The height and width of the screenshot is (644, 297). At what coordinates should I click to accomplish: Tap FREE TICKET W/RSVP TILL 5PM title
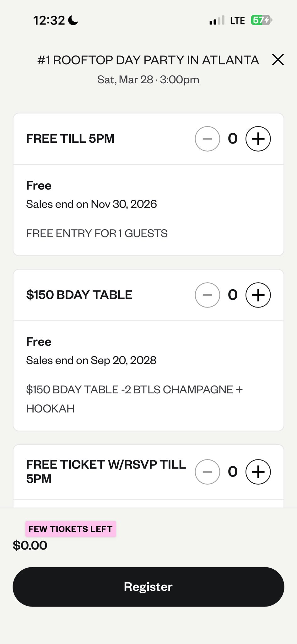tap(106, 471)
